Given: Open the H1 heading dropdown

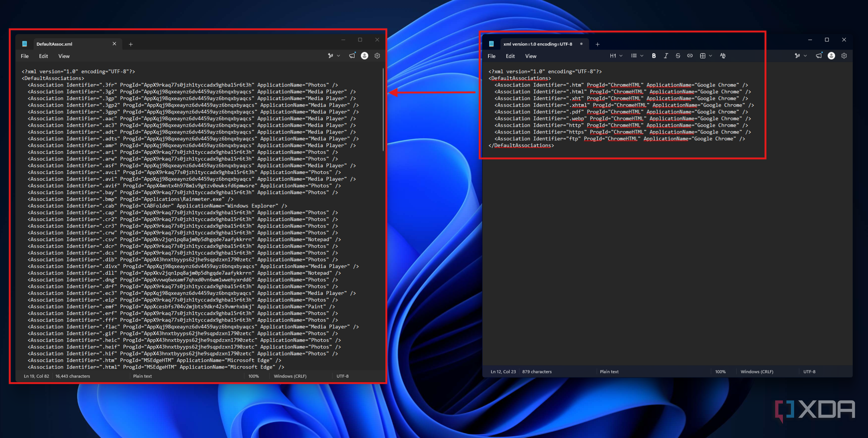Looking at the screenshot, I should [x=616, y=56].
